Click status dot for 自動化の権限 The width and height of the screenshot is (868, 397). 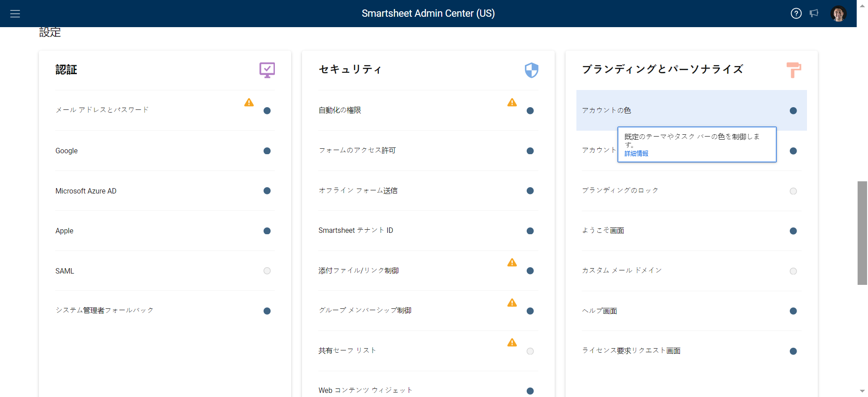click(530, 111)
